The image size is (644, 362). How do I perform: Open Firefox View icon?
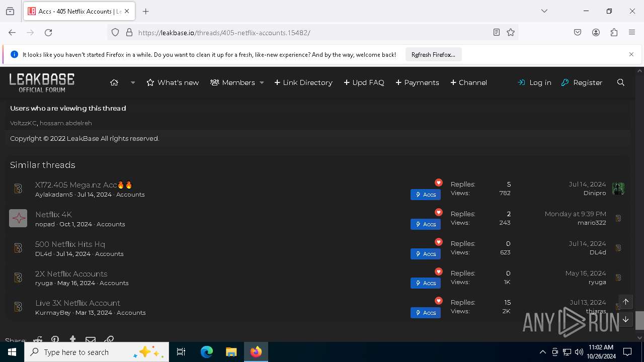[10, 11]
